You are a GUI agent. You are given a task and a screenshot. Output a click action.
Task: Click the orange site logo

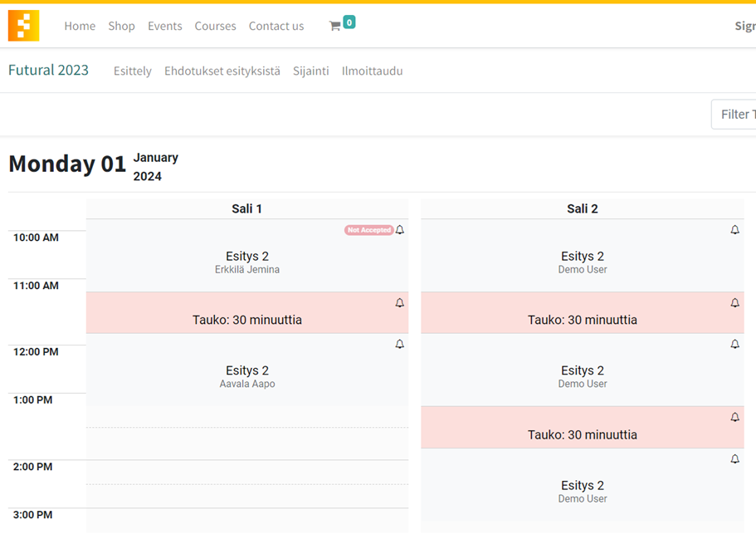tap(23, 26)
